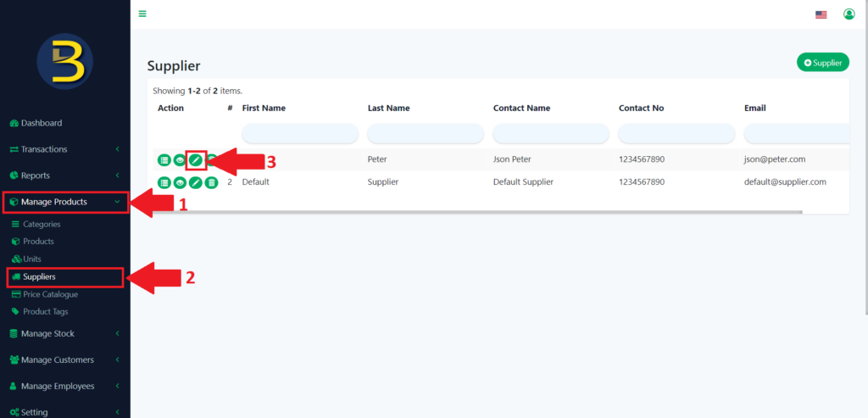
Task: Click the company logo in the sidebar
Action: (x=65, y=62)
